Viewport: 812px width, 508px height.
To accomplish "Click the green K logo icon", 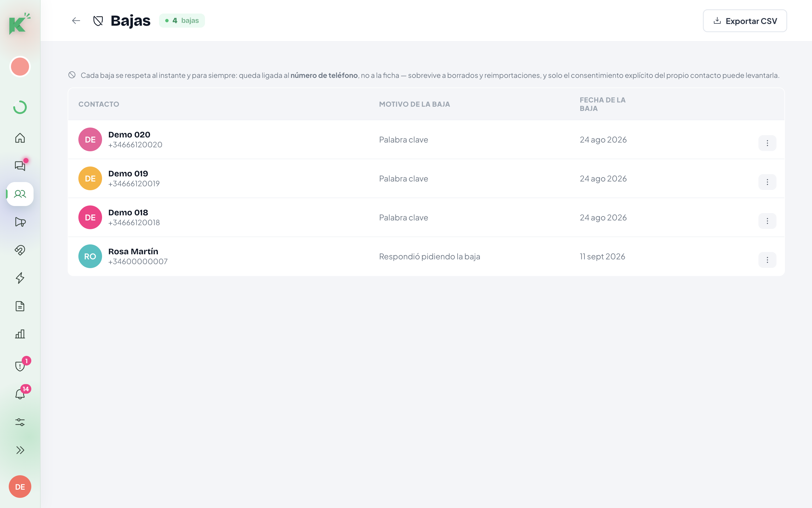I will coord(20,23).
